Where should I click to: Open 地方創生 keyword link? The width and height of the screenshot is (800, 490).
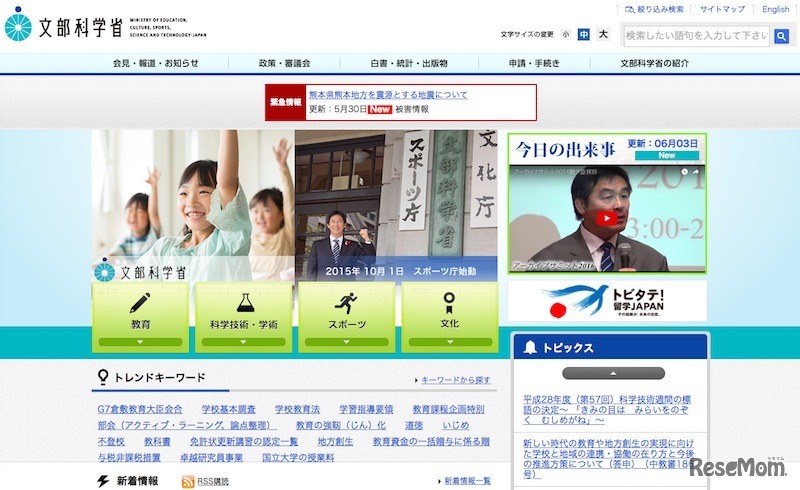pyautogui.click(x=335, y=442)
